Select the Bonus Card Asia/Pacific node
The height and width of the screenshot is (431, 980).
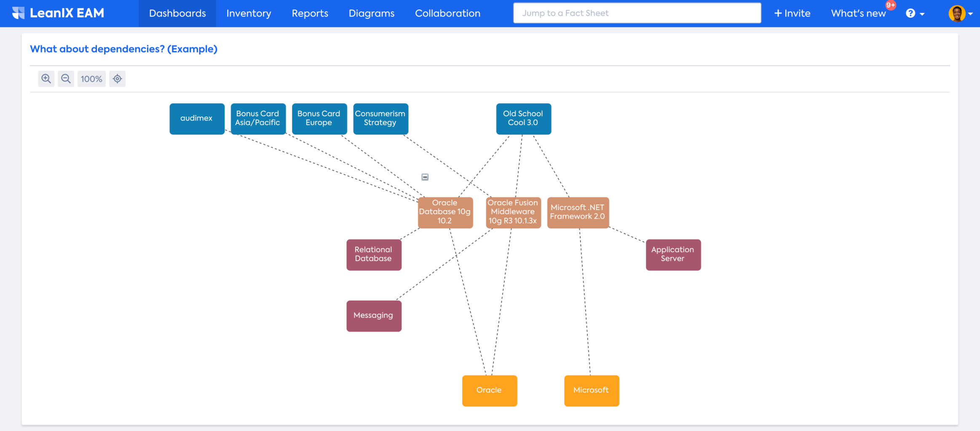pos(258,119)
